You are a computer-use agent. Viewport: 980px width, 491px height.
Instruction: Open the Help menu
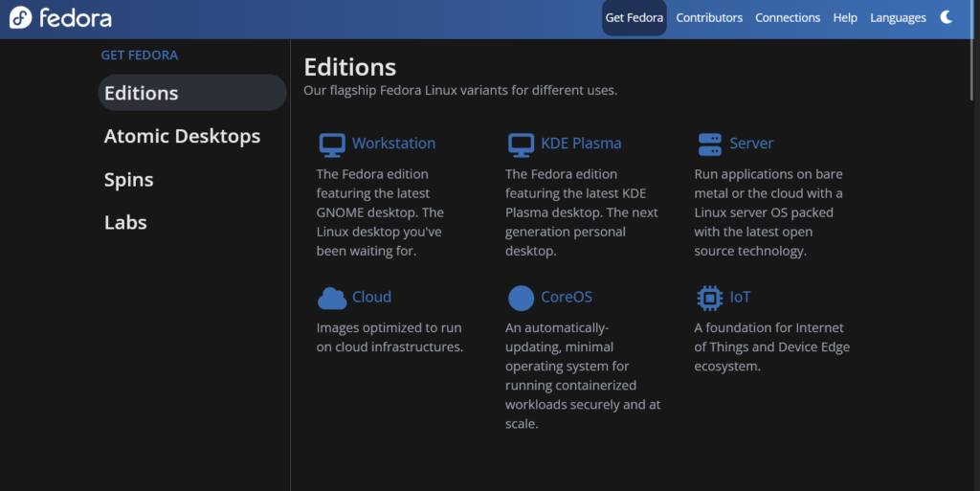point(845,17)
